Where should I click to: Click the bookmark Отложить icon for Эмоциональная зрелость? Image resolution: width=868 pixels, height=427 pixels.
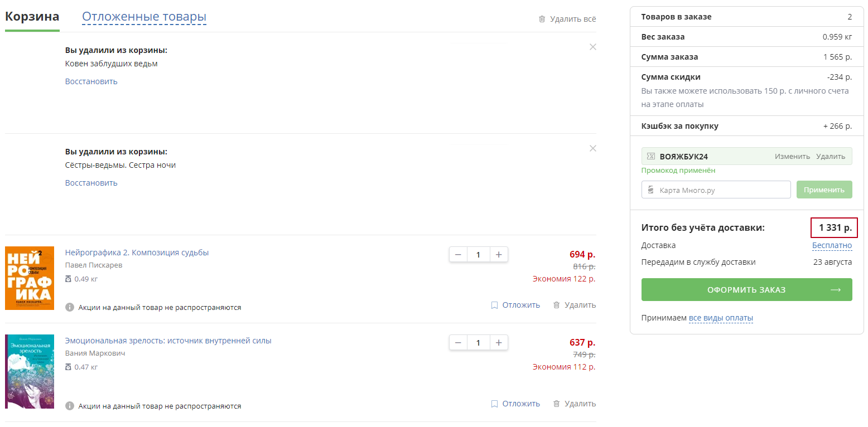pyautogui.click(x=494, y=404)
